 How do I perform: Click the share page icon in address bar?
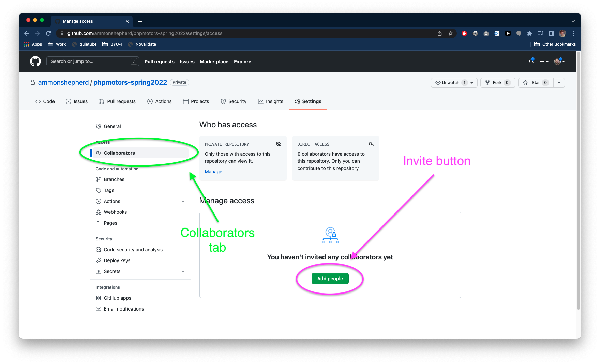click(x=440, y=33)
